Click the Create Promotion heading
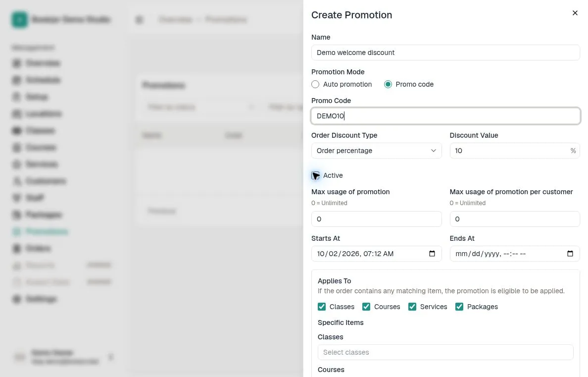 pos(351,15)
